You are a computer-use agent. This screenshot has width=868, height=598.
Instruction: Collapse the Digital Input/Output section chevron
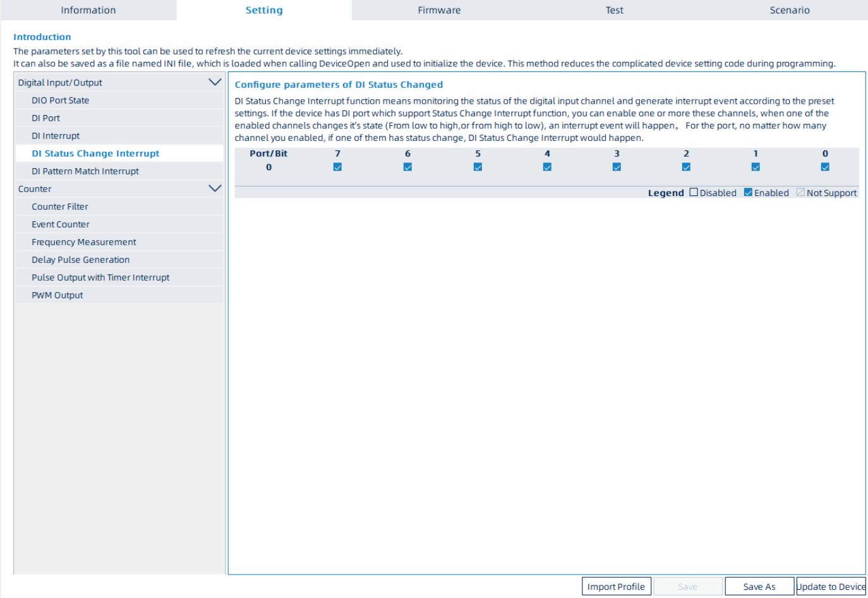[215, 82]
